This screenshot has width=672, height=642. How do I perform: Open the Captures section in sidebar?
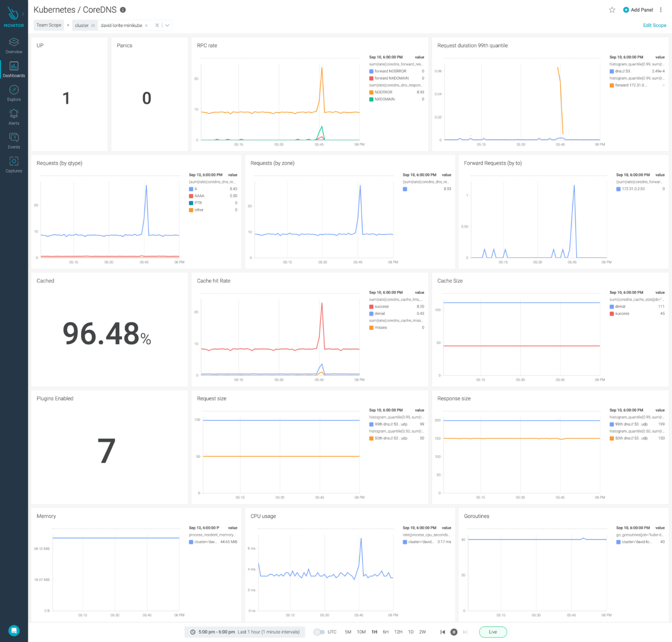(14, 165)
